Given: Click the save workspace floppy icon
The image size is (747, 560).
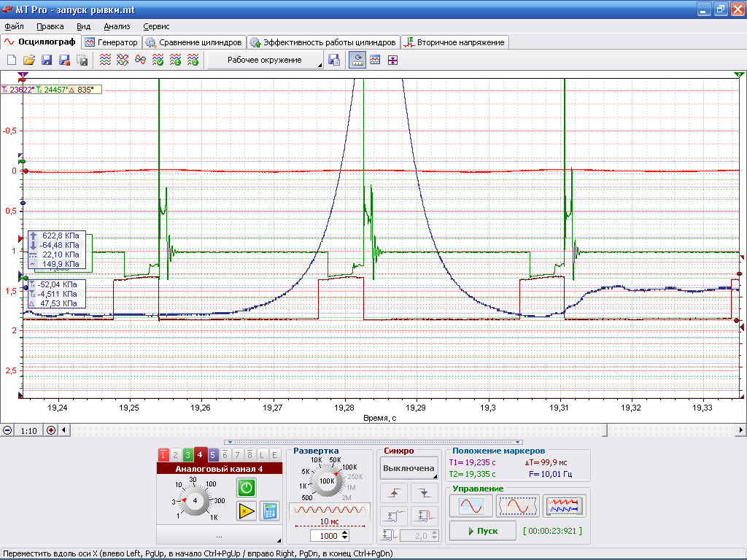Looking at the screenshot, I should pos(334,60).
